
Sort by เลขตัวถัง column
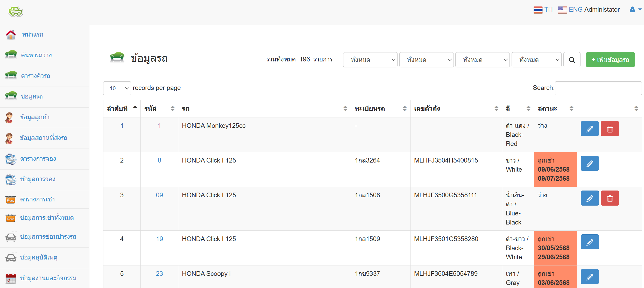tap(456, 109)
